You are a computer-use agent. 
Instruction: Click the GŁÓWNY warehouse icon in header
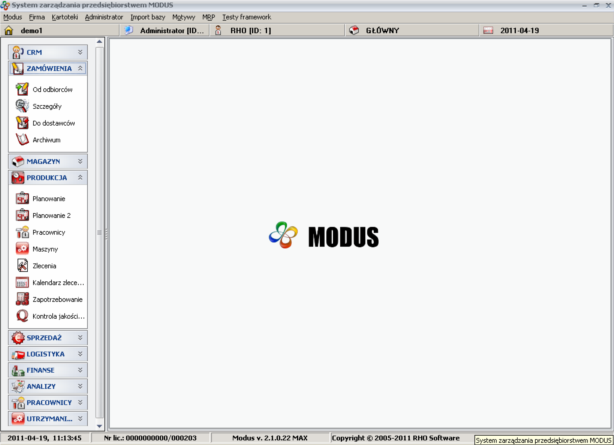(354, 30)
